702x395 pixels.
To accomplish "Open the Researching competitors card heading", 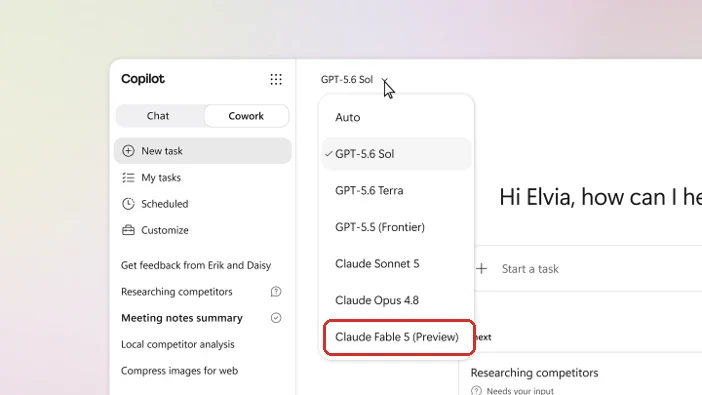I will click(x=534, y=373).
